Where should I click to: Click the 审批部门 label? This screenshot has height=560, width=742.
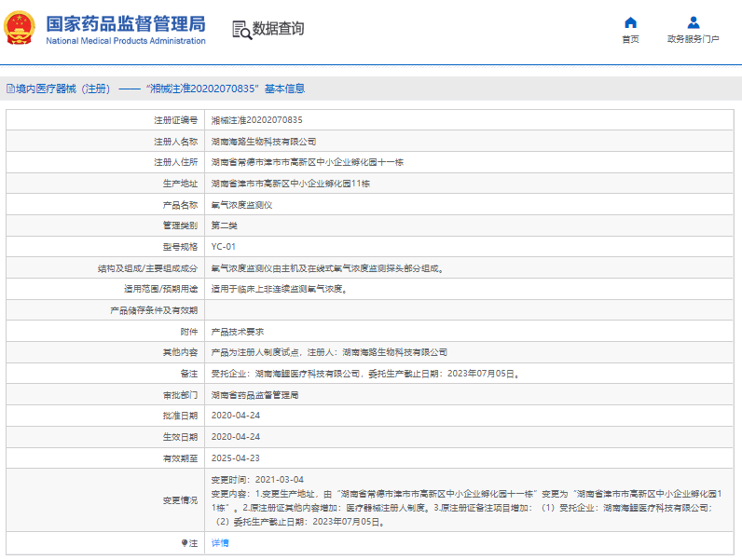click(x=180, y=395)
